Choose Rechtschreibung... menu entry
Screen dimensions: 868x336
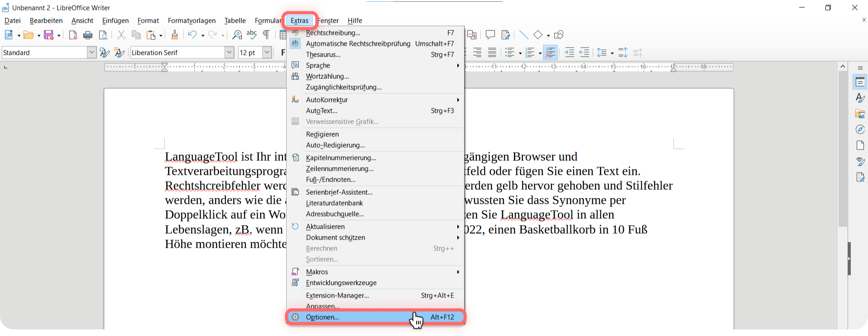coord(375,33)
